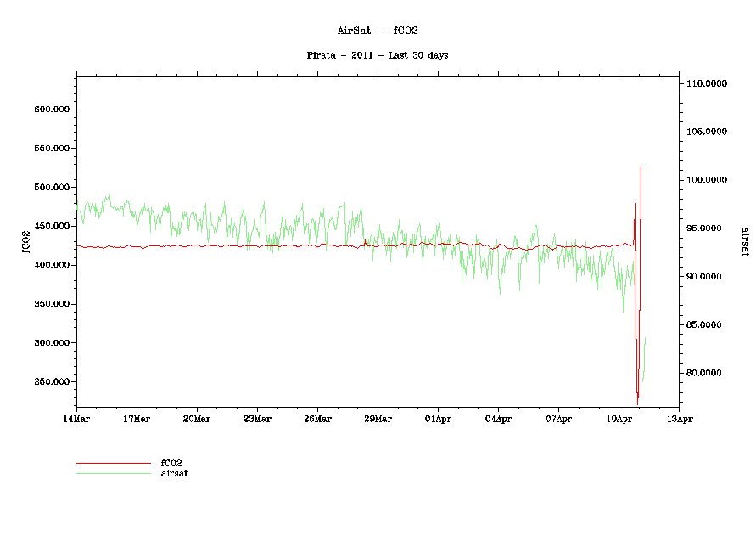Screen dimensions: 756x535
Task: Click the 13Apr date on x-axis
Action: (679, 419)
